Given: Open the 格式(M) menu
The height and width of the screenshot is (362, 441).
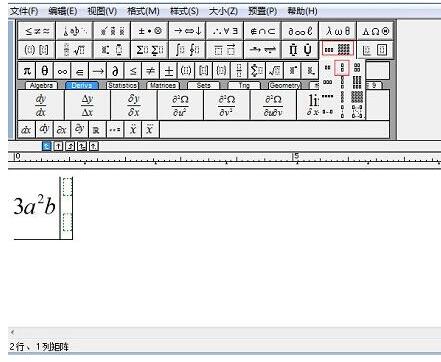Looking at the screenshot, I should pyautogui.click(x=143, y=11).
